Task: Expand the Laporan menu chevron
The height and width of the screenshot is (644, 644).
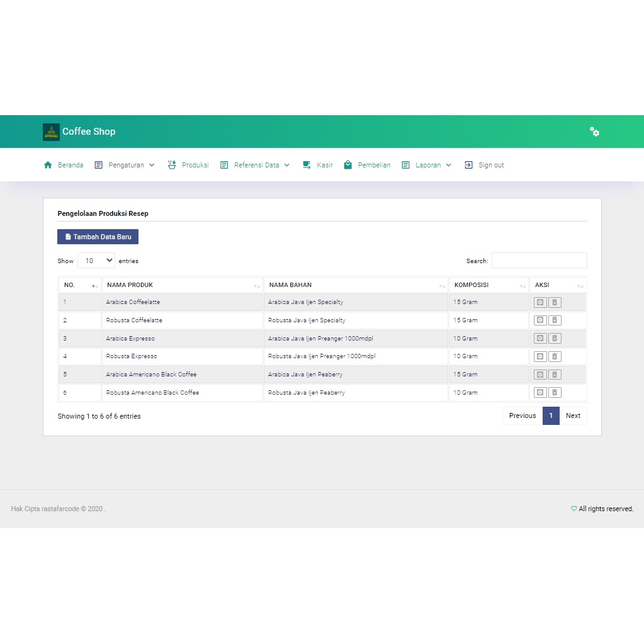Action: [448, 165]
